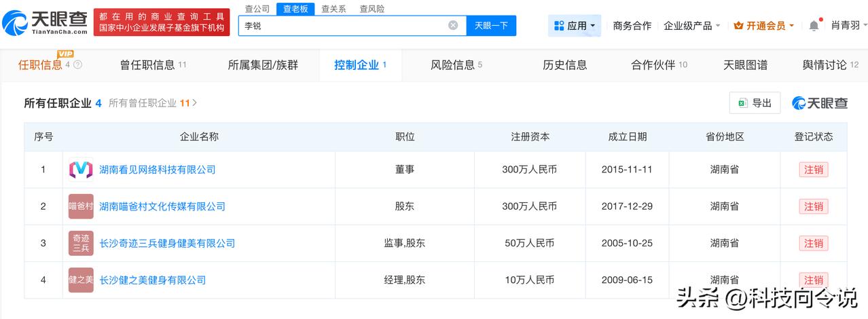
Task: Click 所有任职企业 4 heading tab
Action: (62, 103)
